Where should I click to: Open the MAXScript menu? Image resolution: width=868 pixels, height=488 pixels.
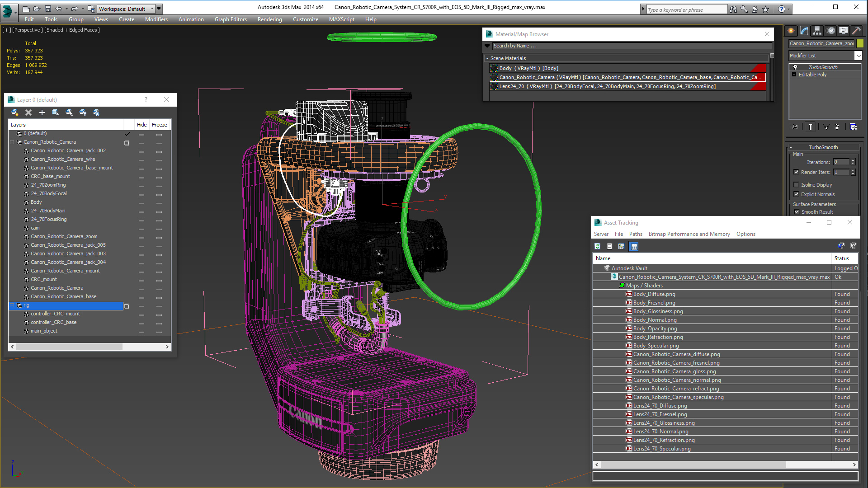(x=341, y=19)
